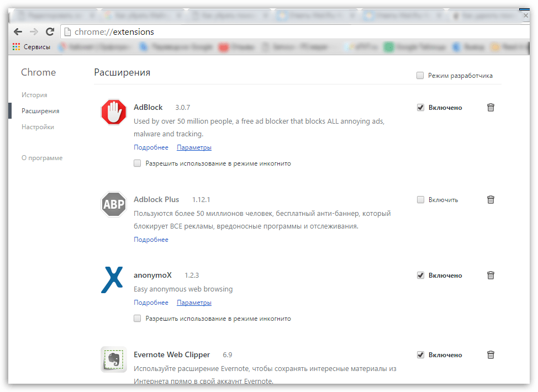
Task: Allow AdBlock in incognito mode checkbox
Action: click(137, 163)
